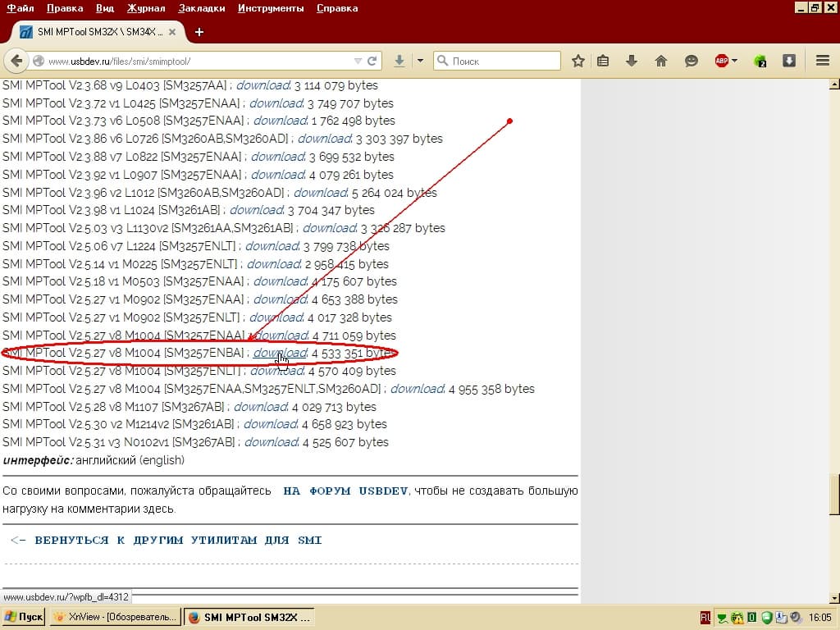The width and height of the screenshot is (840, 630).
Task: Click the green shield tray icon
Action: [767, 618]
